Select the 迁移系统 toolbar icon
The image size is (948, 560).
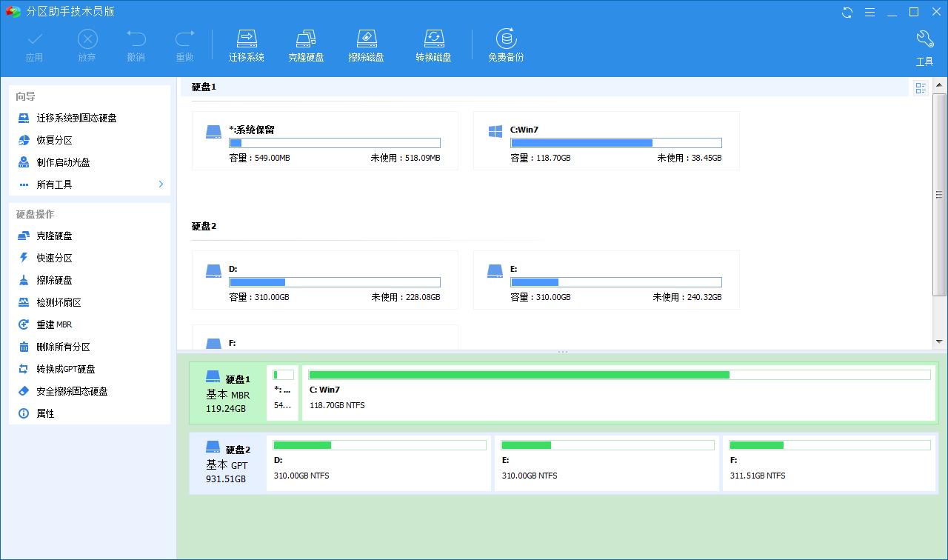(247, 43)
